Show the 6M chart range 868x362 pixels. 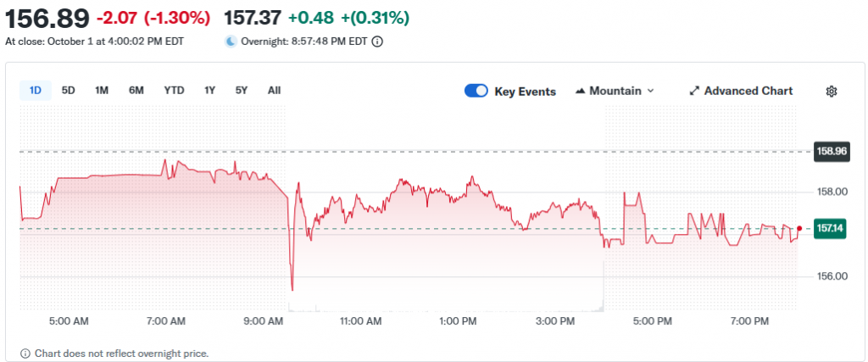point(136,90)
